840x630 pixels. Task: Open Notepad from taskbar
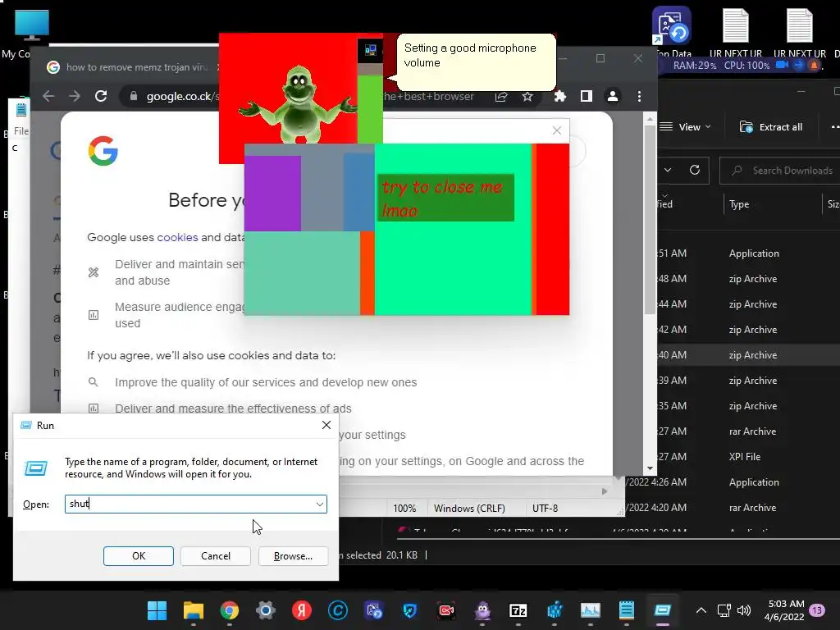626,610
